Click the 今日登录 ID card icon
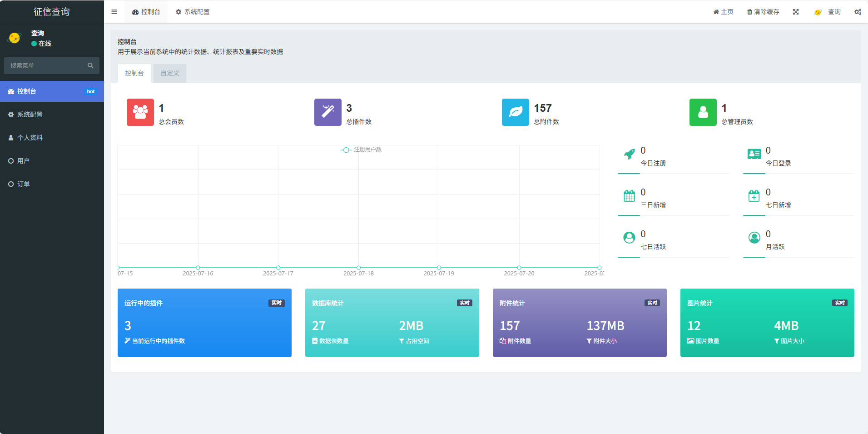Viewport: 868px width, 434px height. [754, 154]
